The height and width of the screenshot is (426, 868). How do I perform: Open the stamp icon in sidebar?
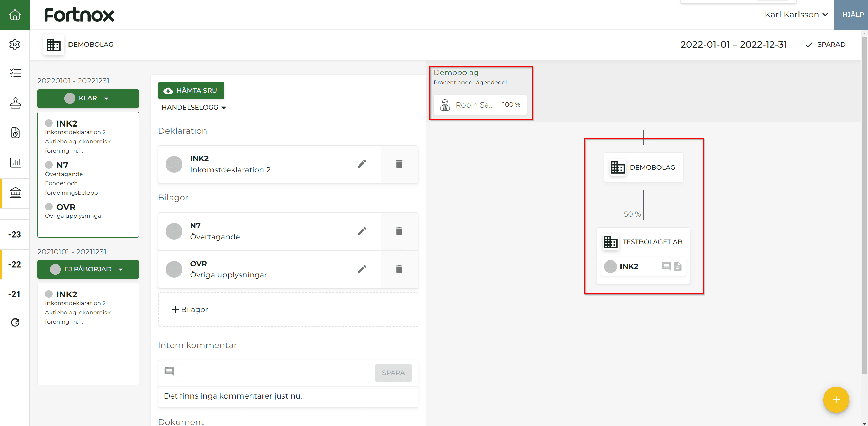(x=15, y=103)
